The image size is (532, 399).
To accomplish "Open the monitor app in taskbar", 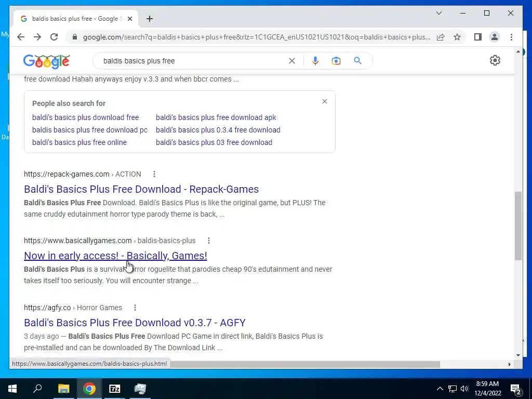I will pos(140,389).
